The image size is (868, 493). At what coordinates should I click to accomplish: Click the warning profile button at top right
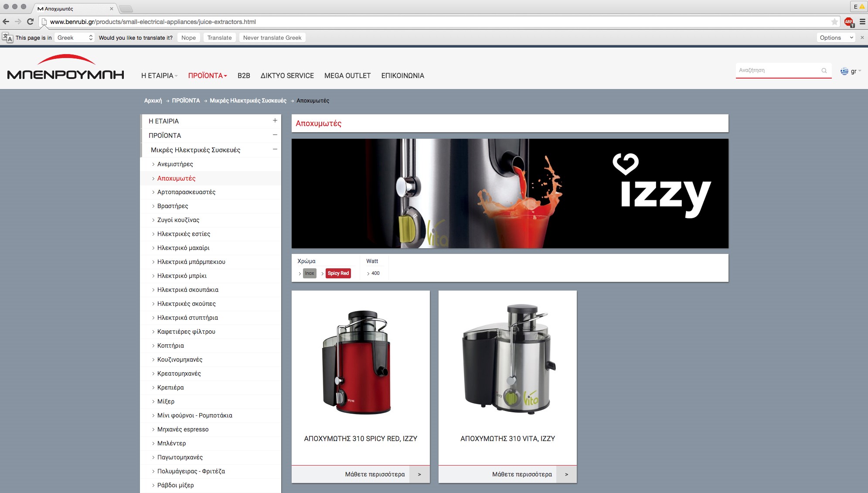pos(859,7)
